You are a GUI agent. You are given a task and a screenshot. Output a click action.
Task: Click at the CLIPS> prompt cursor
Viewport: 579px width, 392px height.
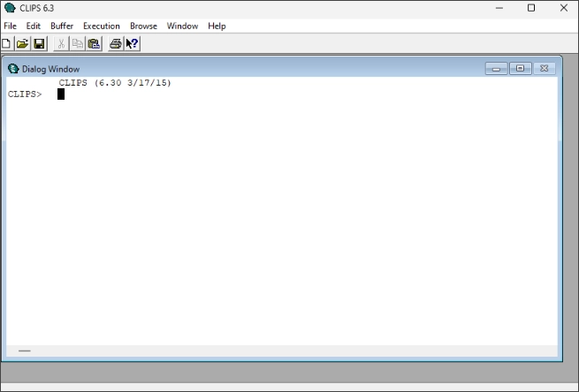pos(61,94)
